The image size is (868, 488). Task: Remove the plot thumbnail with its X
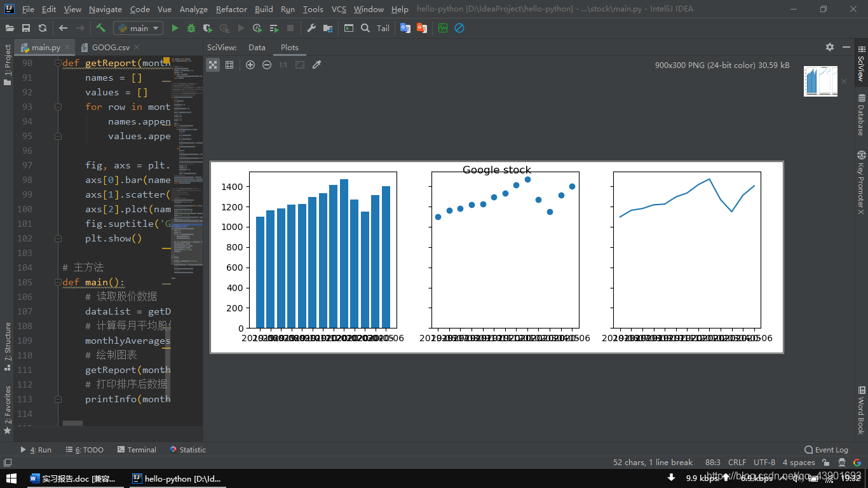(x=844, y=81)
